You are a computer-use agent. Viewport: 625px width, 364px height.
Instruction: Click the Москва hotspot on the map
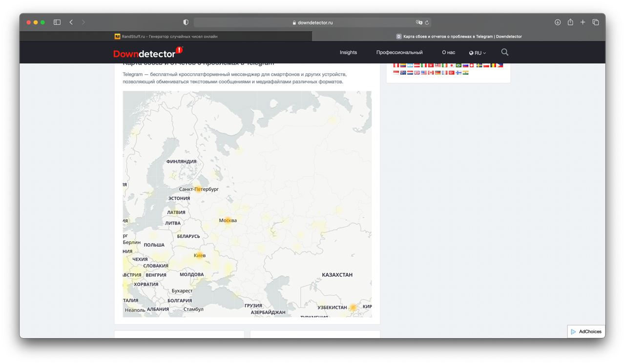point(228,221)
